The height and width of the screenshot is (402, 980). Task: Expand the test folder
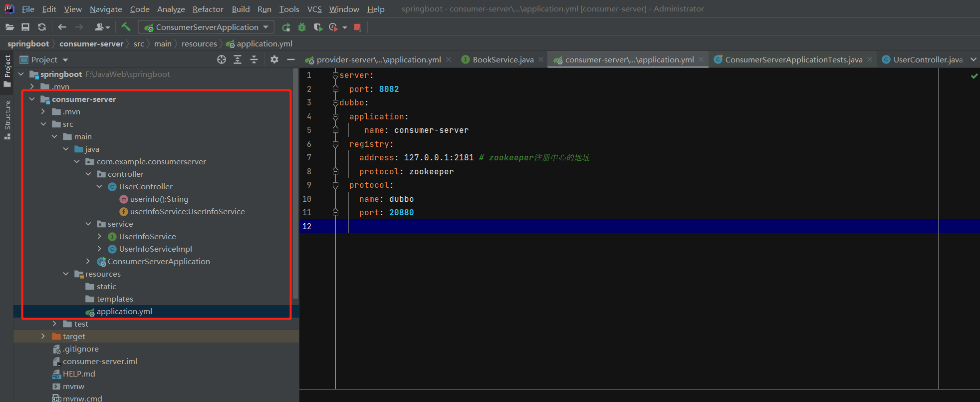54,324
